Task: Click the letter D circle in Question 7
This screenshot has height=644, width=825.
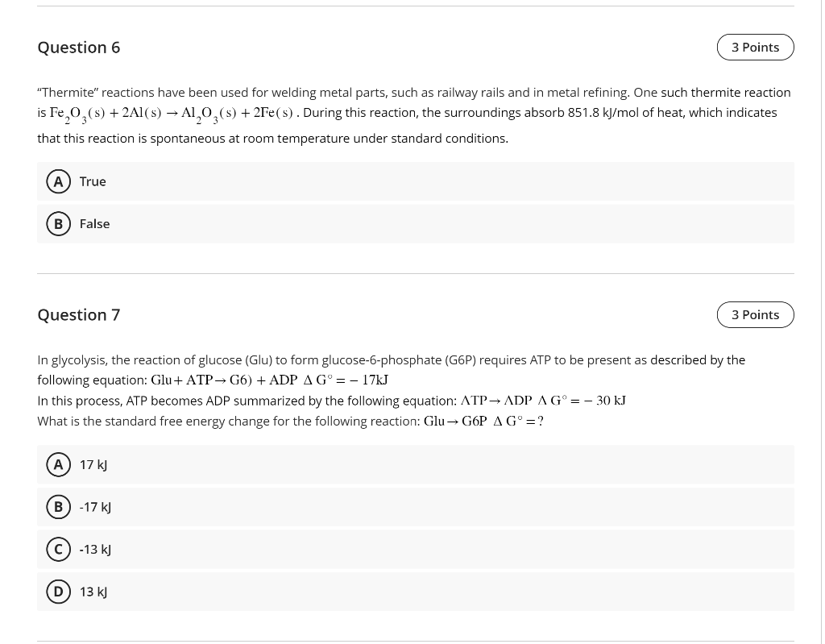Action: pos(58,591)
